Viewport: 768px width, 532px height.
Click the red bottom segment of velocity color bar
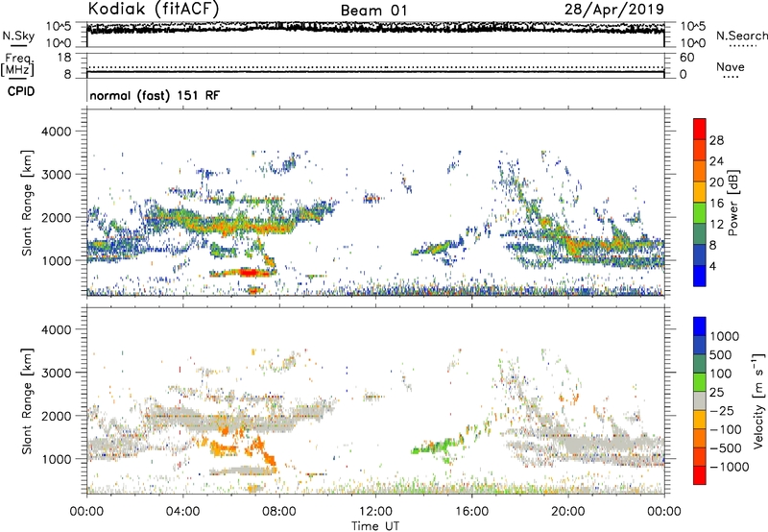tap(700, 475)
